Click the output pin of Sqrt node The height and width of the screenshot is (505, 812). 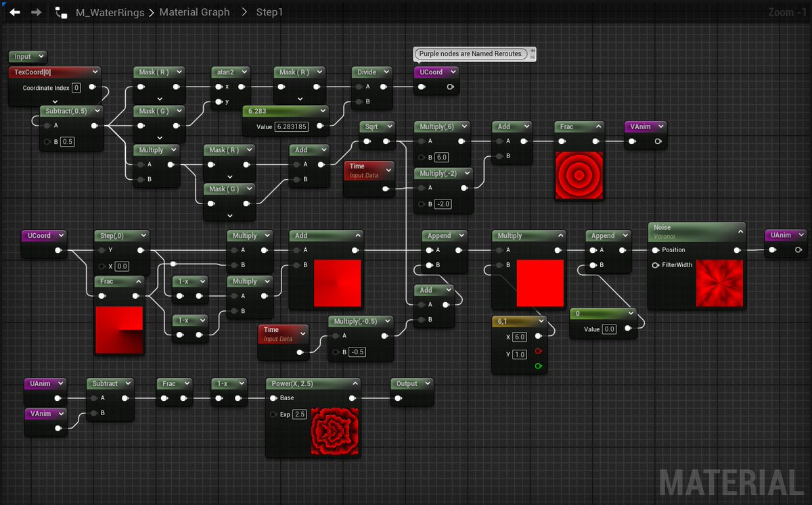coord(387,141)
